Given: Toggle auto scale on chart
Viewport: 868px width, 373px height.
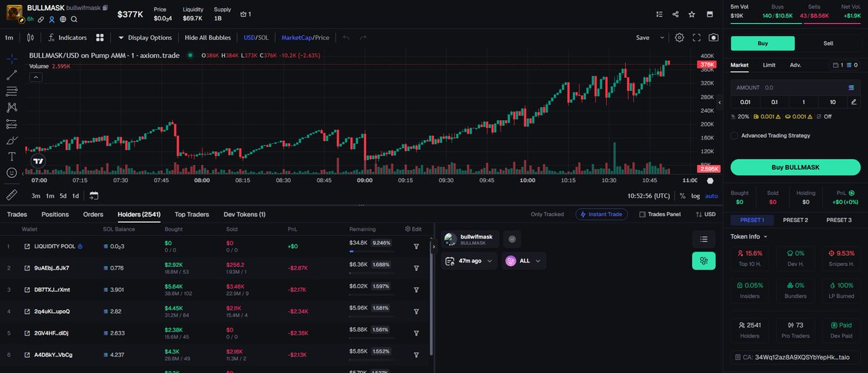Looking at the screenshot, I should pyautogui.click(x=712, y=196).
